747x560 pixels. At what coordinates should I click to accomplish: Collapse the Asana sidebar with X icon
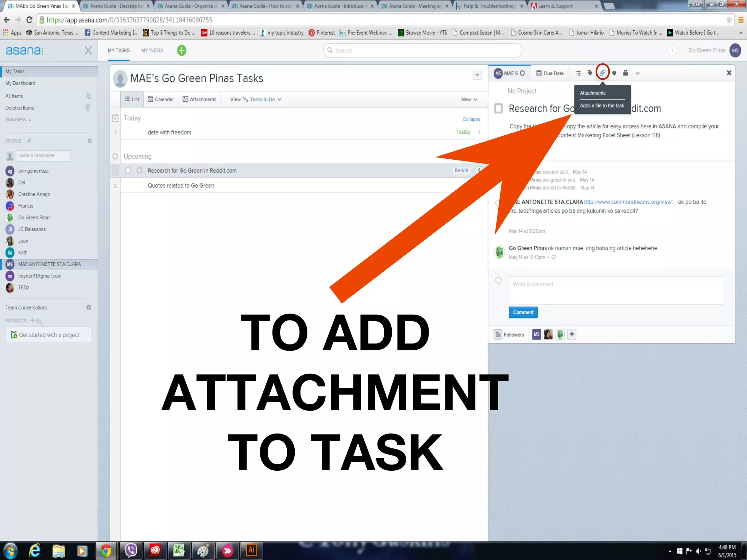tap(88, 50)
